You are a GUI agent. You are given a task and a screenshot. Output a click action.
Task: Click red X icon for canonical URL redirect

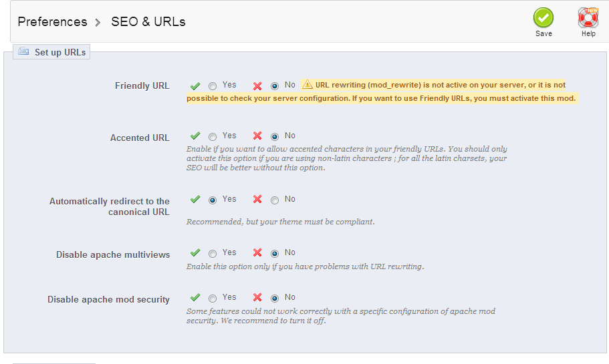(257, 200)
